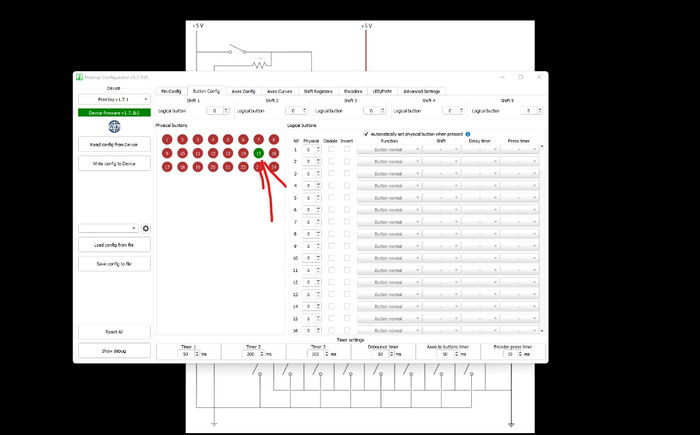Click the settings gear beside config dropdown
This screenshot has width=700, height=435.
146,228
